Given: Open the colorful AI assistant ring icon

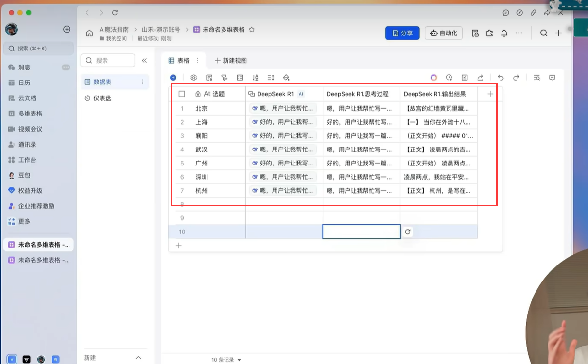Looking at the screenshot, I should [x=433, y=78].
